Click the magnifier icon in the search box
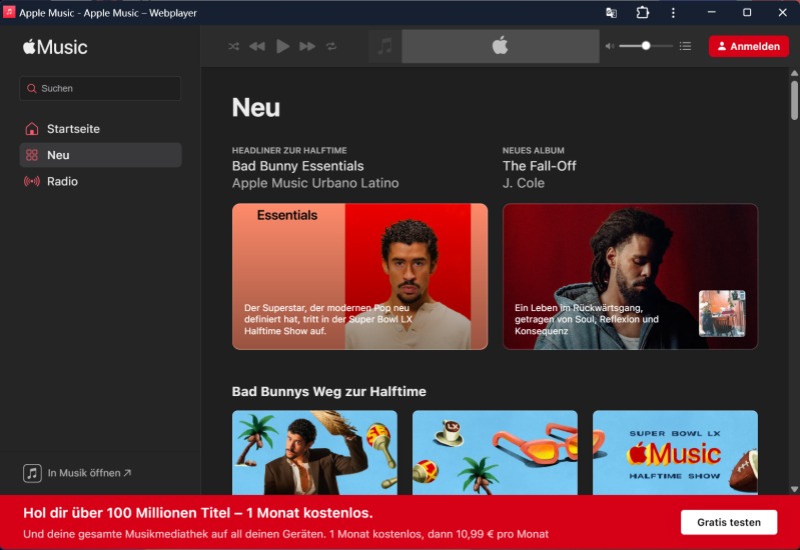 [32, 88]
